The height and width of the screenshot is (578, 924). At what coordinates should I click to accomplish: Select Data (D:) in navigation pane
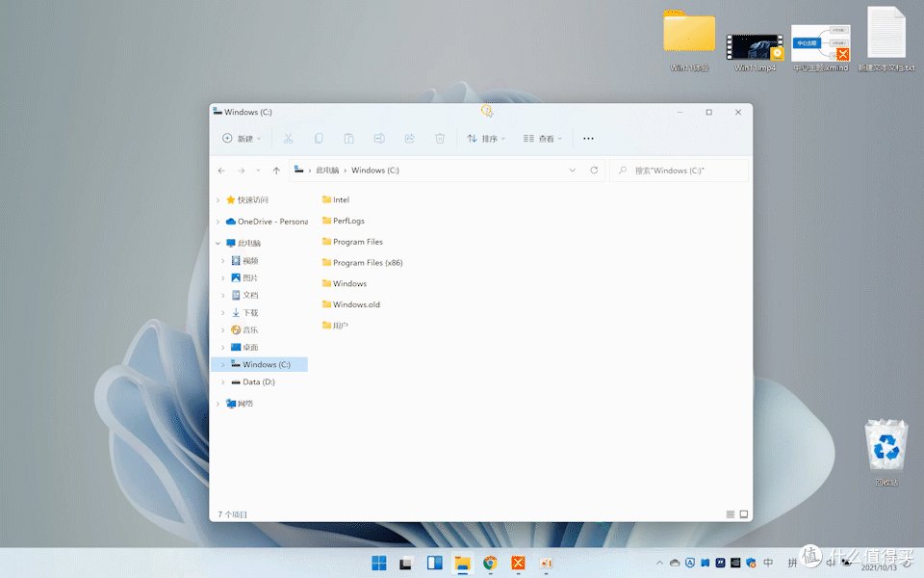pos(260,382)
